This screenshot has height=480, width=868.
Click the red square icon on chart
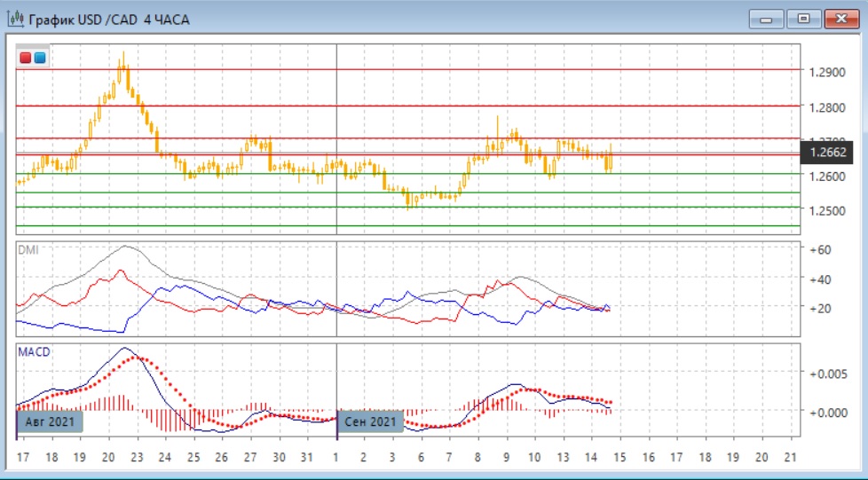click(26, 58)
